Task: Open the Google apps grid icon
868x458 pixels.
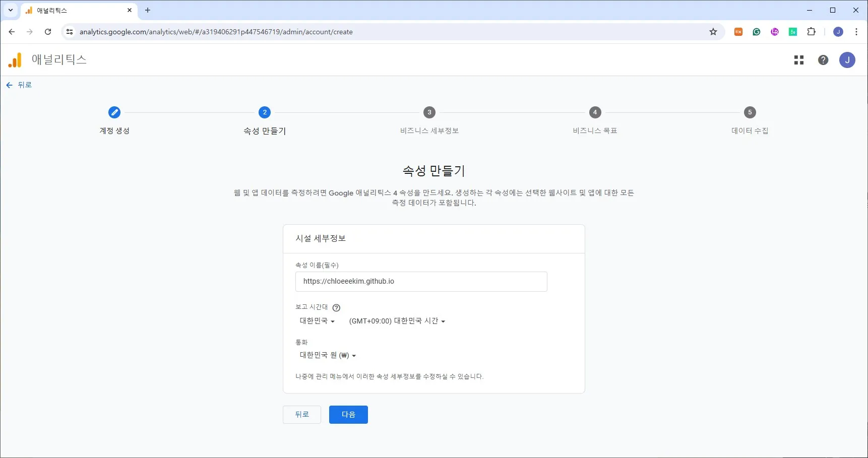Action: tap(799, 60)
